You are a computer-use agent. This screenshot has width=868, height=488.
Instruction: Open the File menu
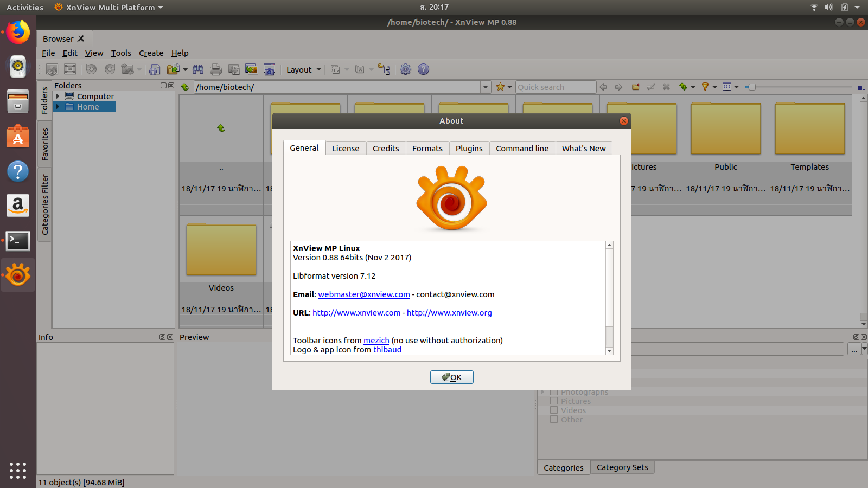pyautogui.click(x=48, y=53)
